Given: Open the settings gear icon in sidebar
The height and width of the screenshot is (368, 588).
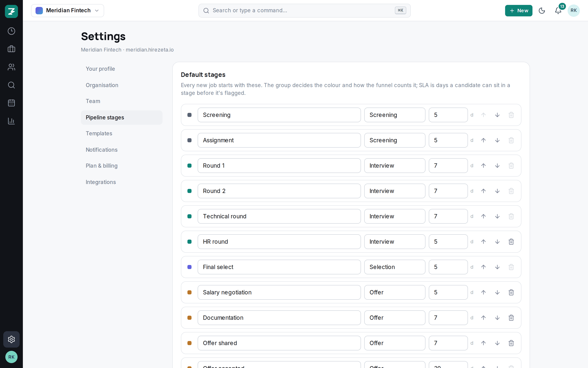Looking at the screenshot, I should 11,339.
